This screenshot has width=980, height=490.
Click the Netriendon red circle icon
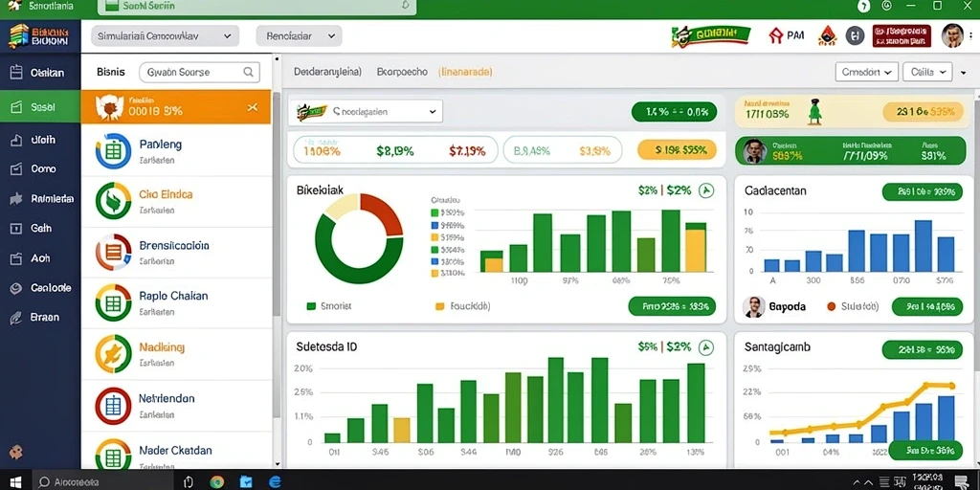point(113,406)
